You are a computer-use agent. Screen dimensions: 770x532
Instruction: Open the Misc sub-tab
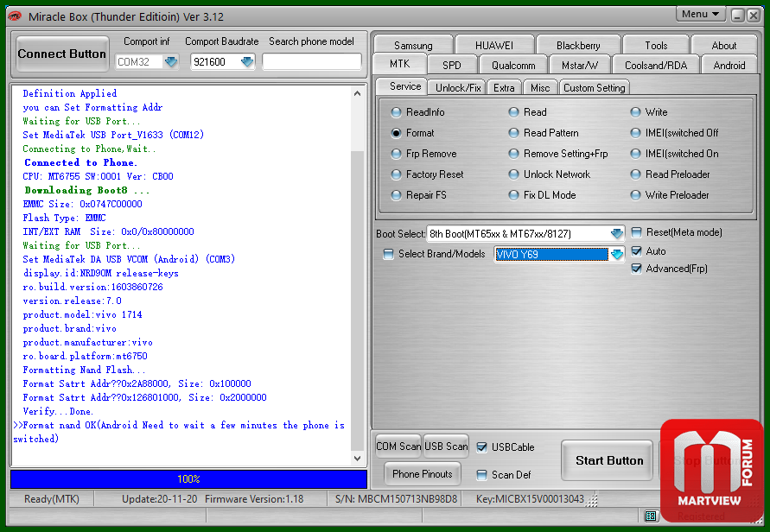tap(540, 88)
